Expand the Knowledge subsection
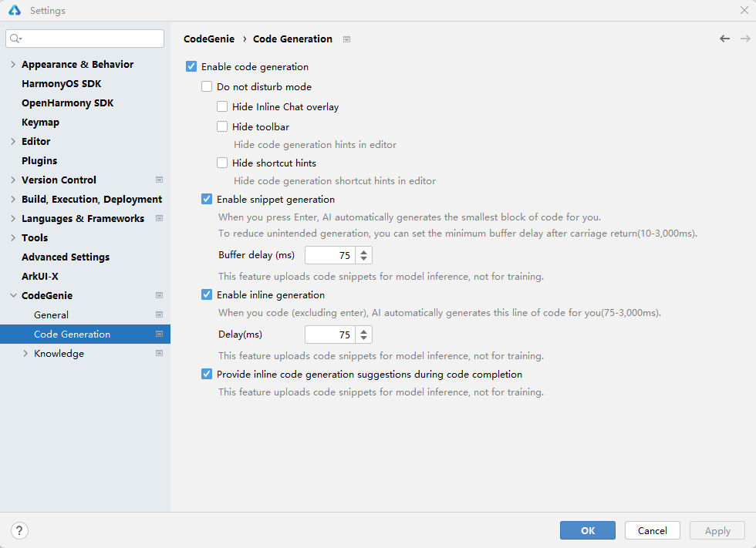Viewport: 756px width, 548px height. 25,354
